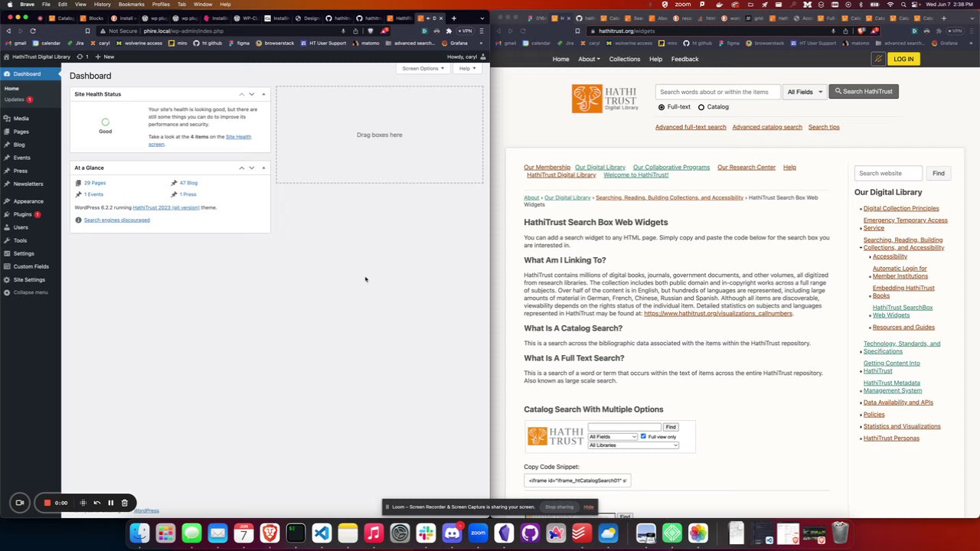Click the Loom restart recording icon
980x551 pixels.
[x=96, y=503]
